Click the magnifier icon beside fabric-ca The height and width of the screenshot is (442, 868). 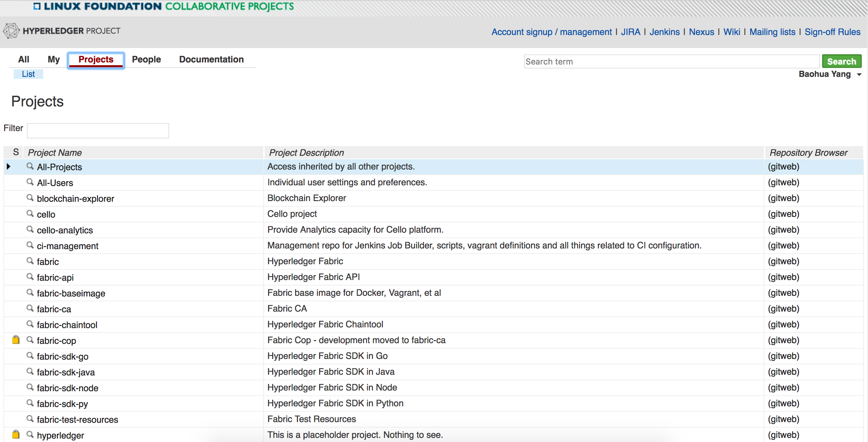click(30, 308)
